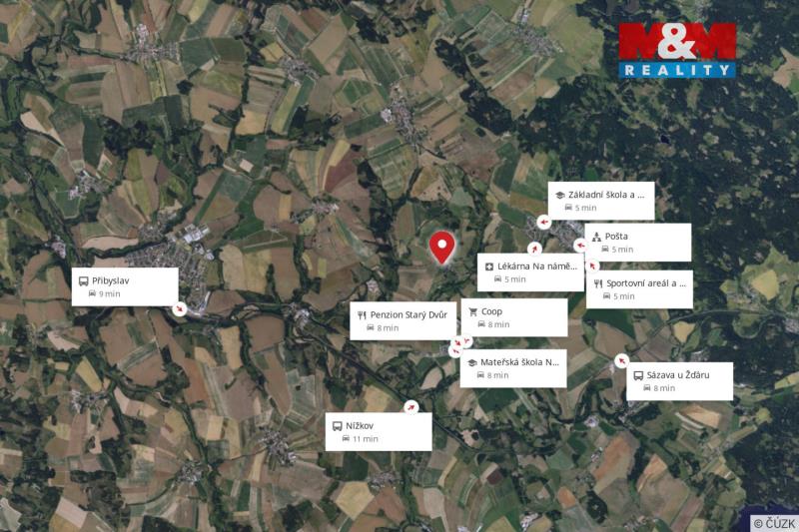The height and width of the screenshot is (532, 799).
Task: Open the Penzion Starý Dvůr restaurant card
Action: [x=403, y=320]
